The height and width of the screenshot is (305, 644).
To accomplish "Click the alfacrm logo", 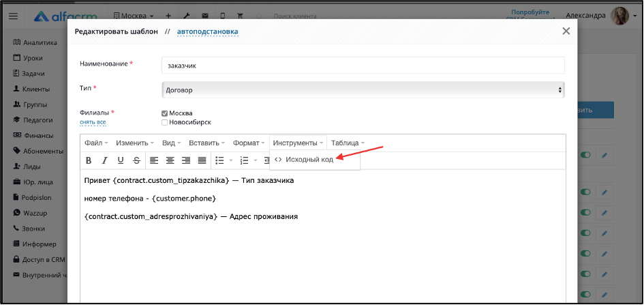I will click(65, 16).
